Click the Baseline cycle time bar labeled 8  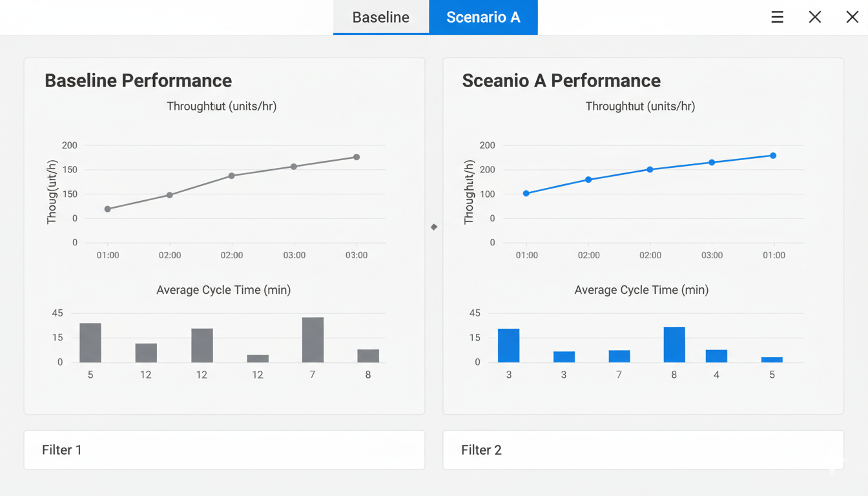tap(368, 356)
